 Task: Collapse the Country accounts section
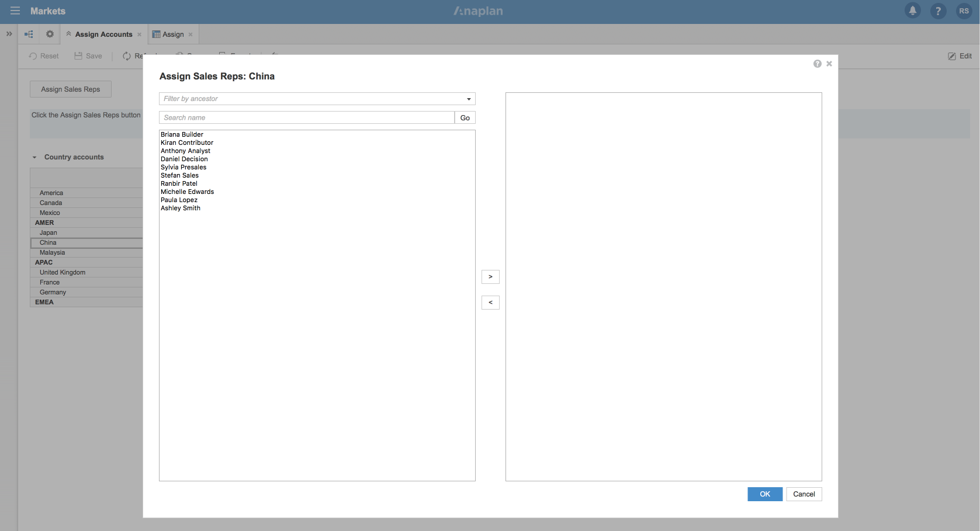[34, 157]
